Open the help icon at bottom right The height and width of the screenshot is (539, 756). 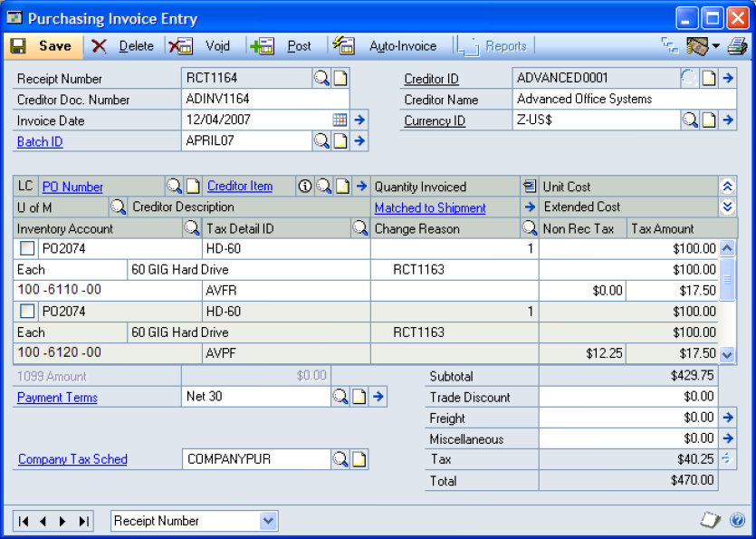pos(737,521)
